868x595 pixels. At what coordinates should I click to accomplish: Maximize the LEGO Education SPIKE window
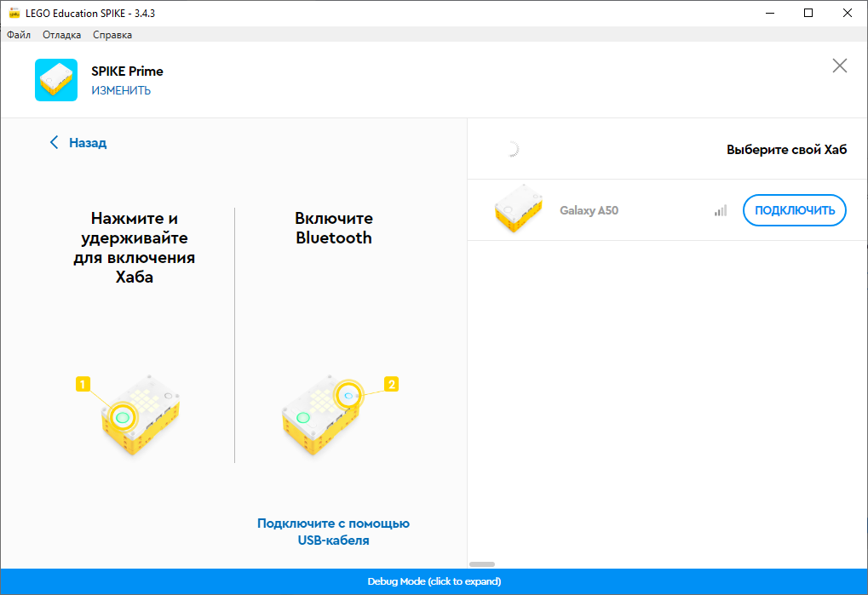pyautogui.click(x=808, y=13)
